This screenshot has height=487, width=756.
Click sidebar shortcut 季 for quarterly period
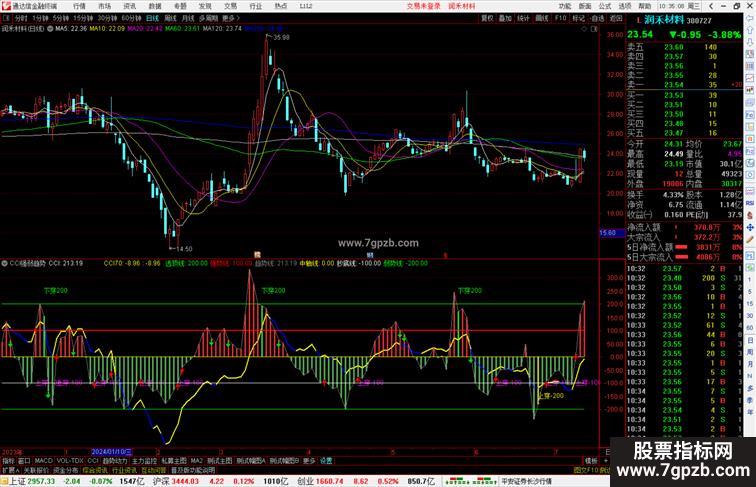click(x=750, y=400)
